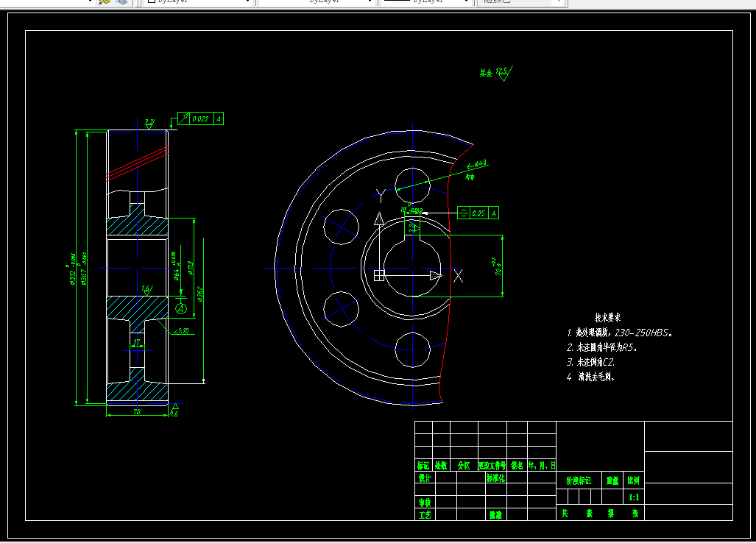Image resolution: width=756 pixels, height=543 pixels.
Task: Click the 第 label in title block
Action: pos(611,514)
